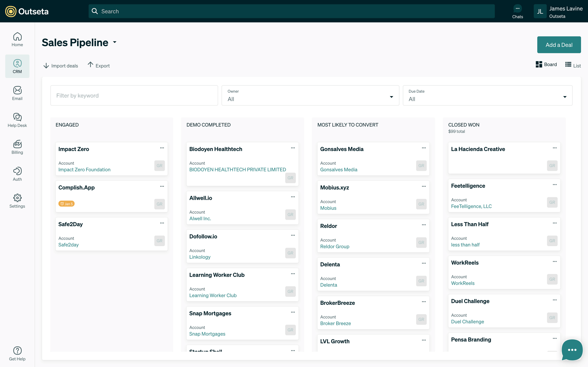Screen dimensions: 588x367
Task: Click Import deals
Action: pyautogui.click(x=61, y=66)
